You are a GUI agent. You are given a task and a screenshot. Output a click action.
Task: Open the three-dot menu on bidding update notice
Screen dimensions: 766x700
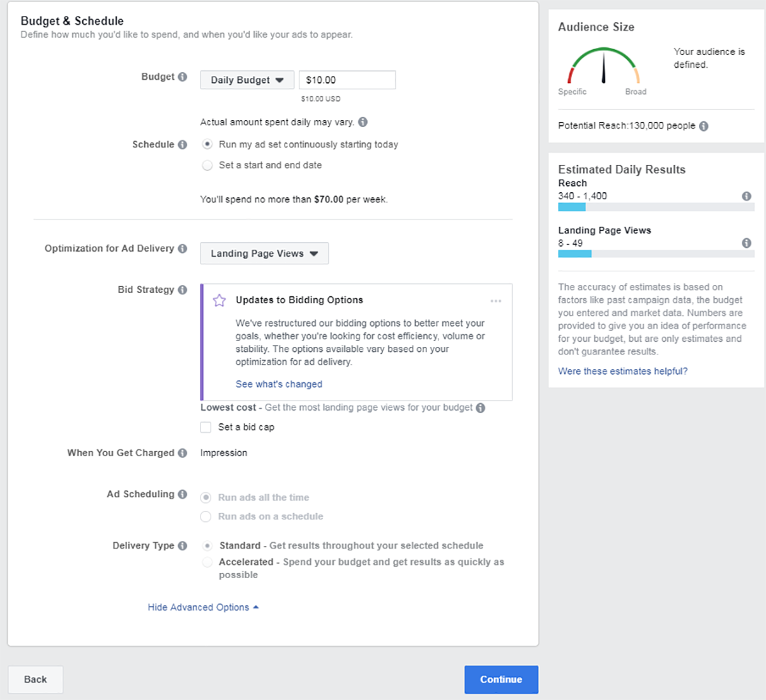click(496, 301)
